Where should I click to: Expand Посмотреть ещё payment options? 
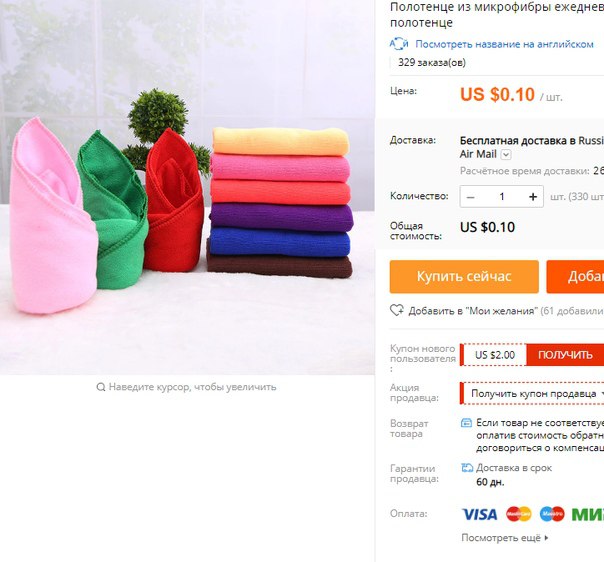[505, 538]
